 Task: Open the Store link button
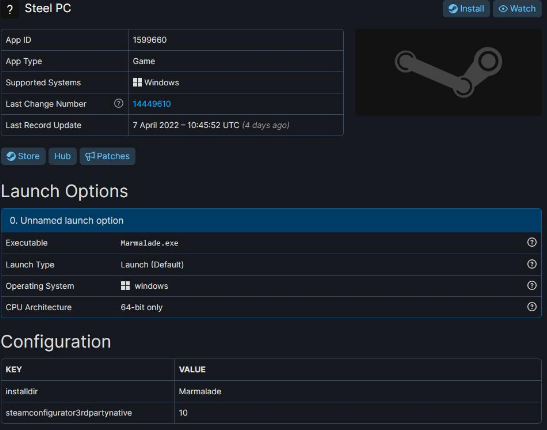point(23,156)
